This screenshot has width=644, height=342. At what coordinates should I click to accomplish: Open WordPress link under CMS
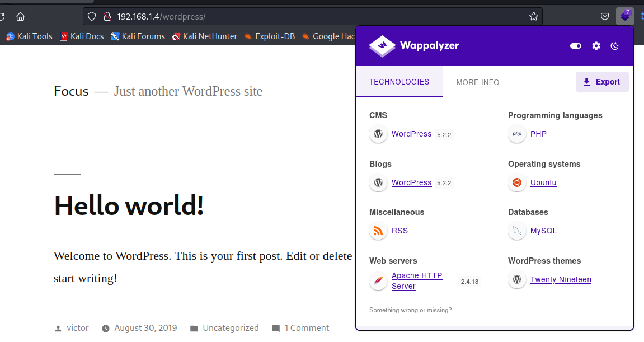pyautogui.click(x=412, y=134)
